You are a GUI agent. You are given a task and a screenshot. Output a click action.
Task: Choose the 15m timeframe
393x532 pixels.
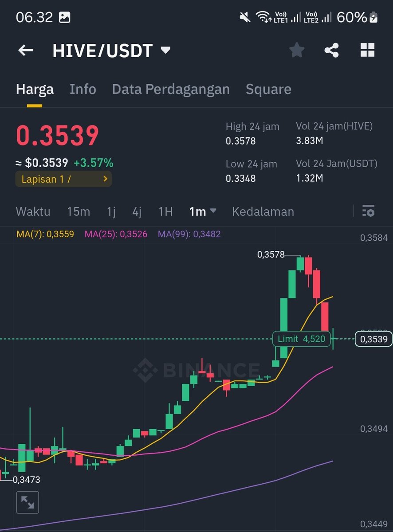pos(79,211)
